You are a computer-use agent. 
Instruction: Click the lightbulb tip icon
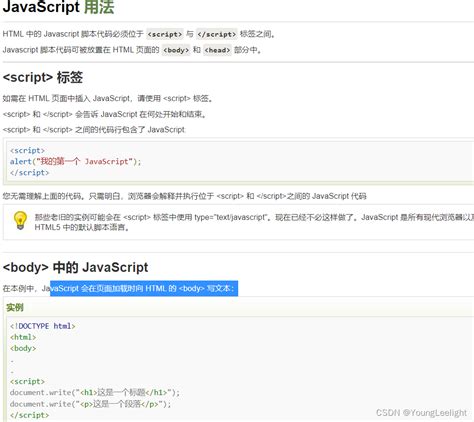[x=20, y=220]
